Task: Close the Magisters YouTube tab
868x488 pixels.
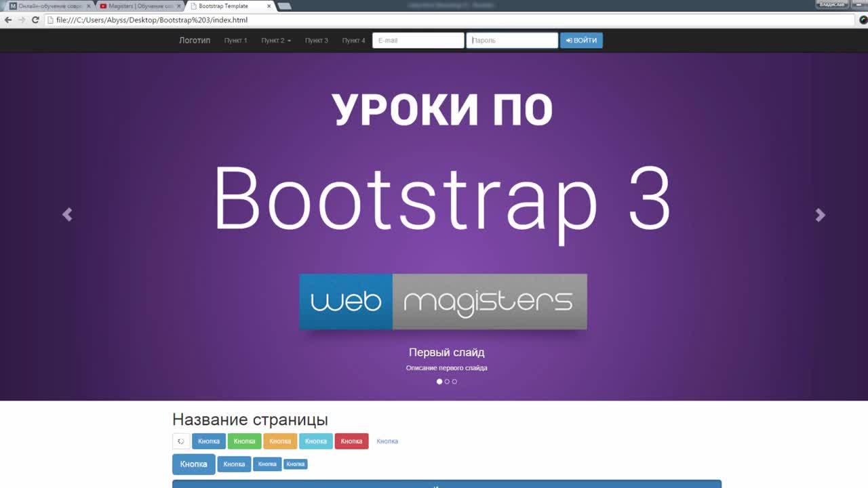Action: point(179,6)
